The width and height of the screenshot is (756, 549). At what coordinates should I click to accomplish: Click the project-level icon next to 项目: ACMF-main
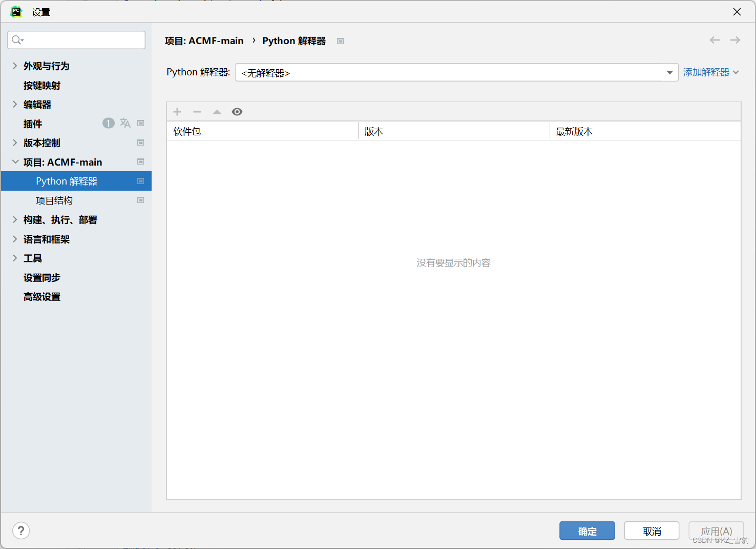[141, 161]
